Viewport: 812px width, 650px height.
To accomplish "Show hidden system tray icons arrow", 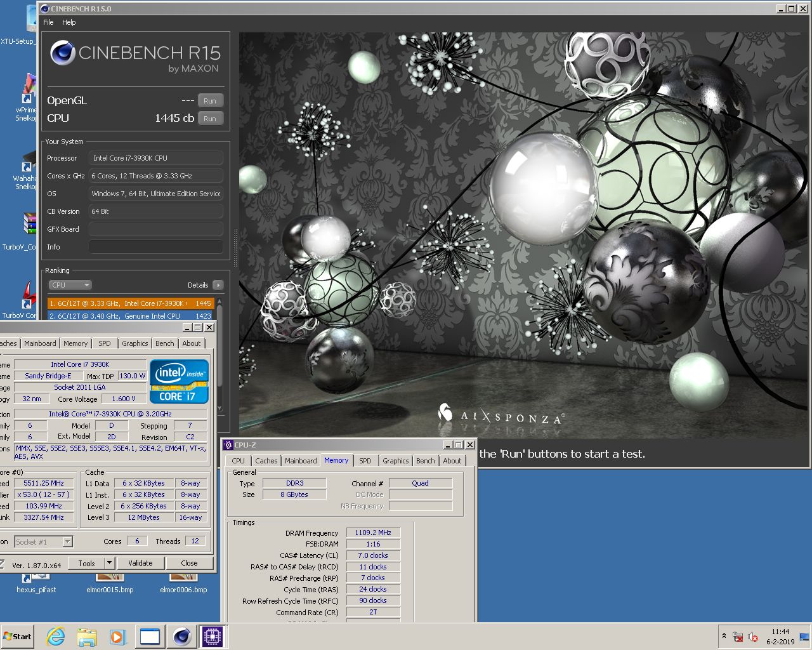I will pyautogui.click(x=724, y=636).
